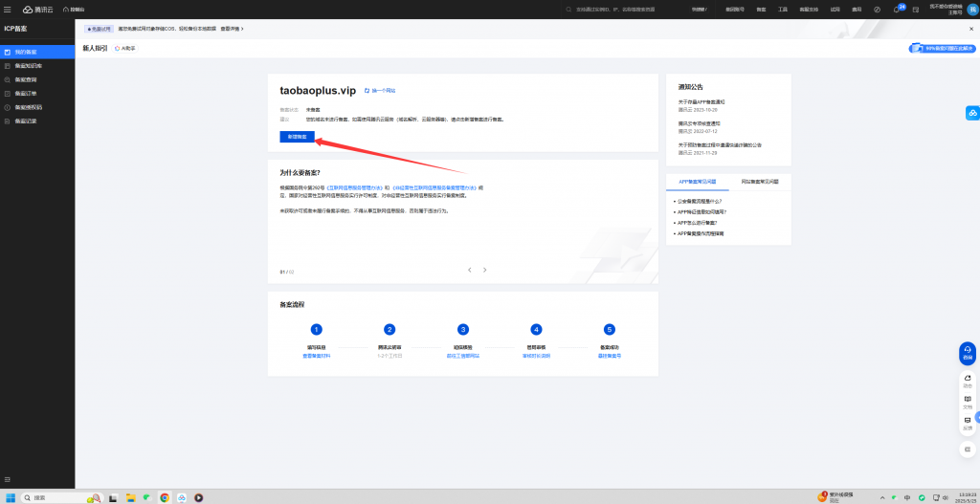Open 查看备案材料 link under step 1
Image resolution: width=980 pixels, height=504 pixels.
316,356
